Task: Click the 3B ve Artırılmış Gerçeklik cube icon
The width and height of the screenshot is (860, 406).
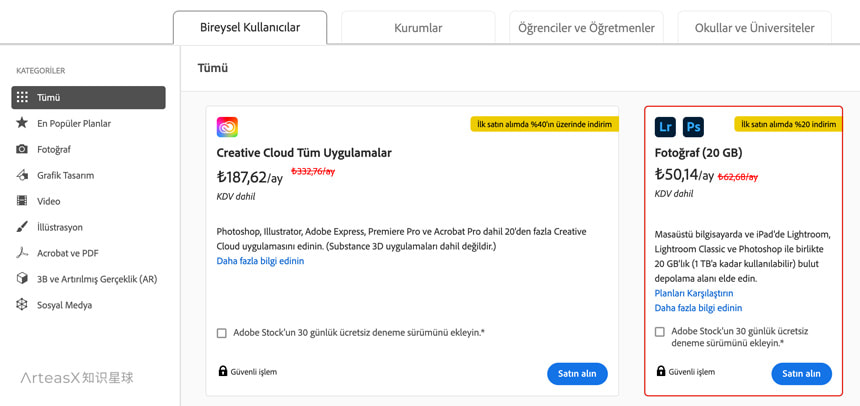Action: (x=22, y=279)
